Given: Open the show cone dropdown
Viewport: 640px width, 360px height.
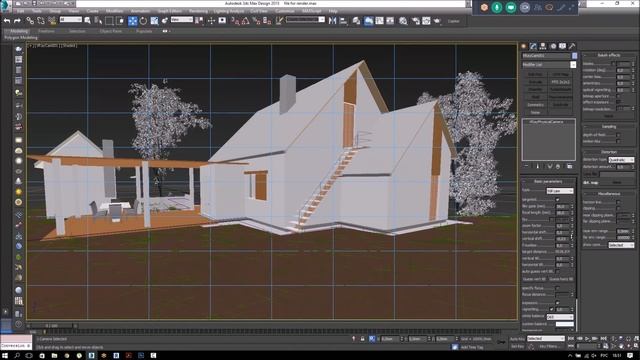Looking at the screenshot, I should coord(621,245).
